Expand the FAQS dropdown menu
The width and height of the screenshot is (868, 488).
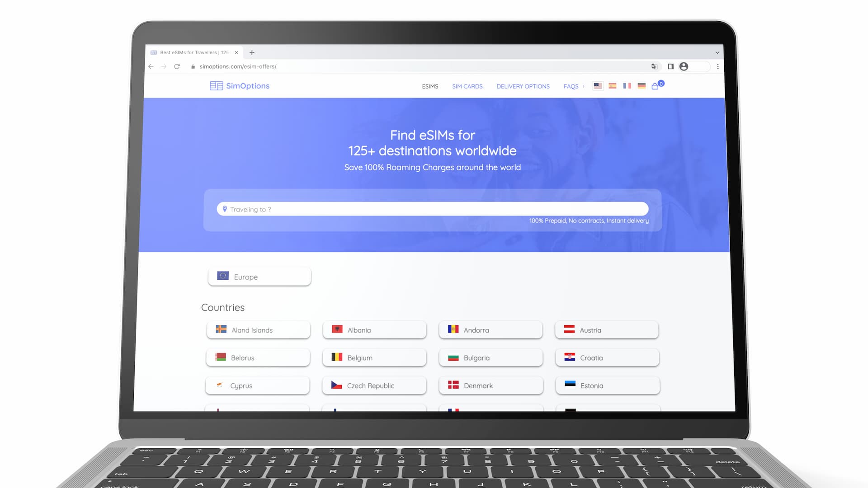pos(574,85)
